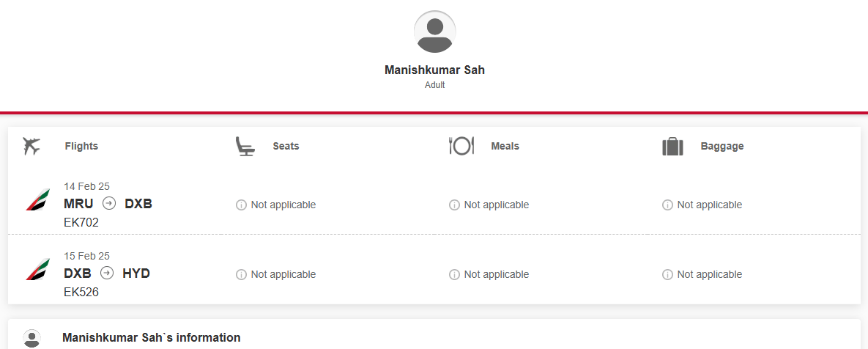868x349 pixels.
Task: Select flight number EK526 text
Action: 81,293
